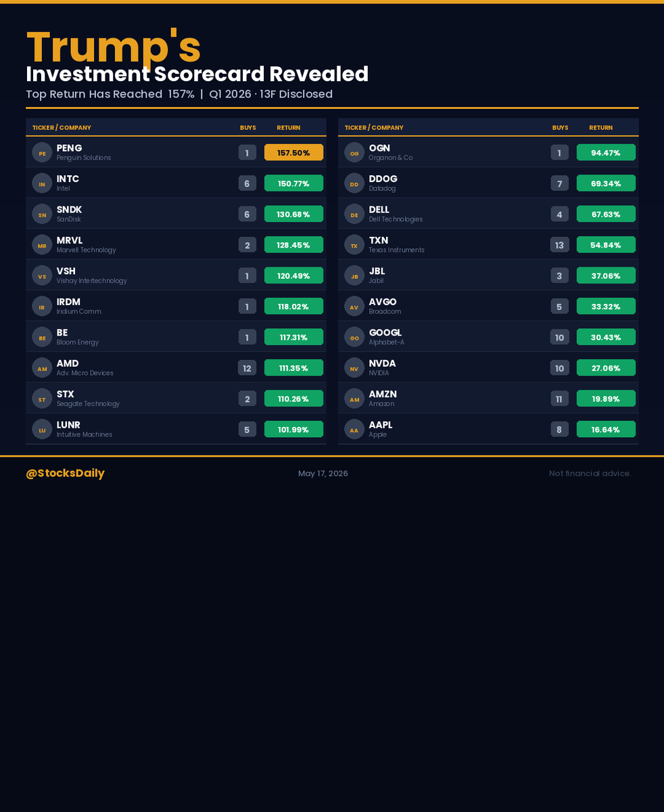
Task: Select the AAPL ticker symbol
Action: (381, 425)
